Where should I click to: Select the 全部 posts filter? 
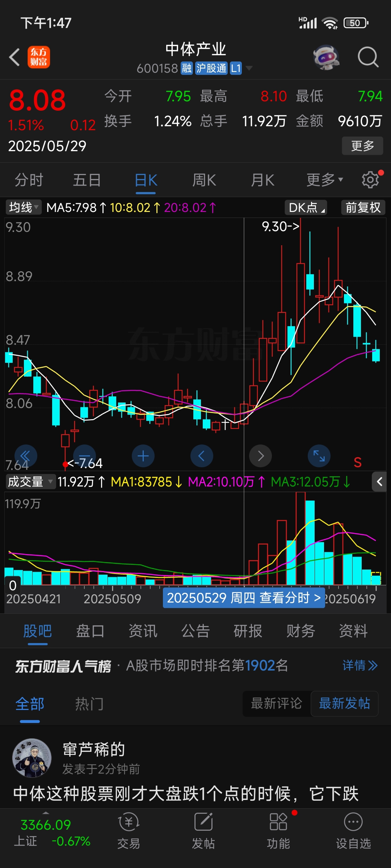pyautogui.click(x=30, y=704)
